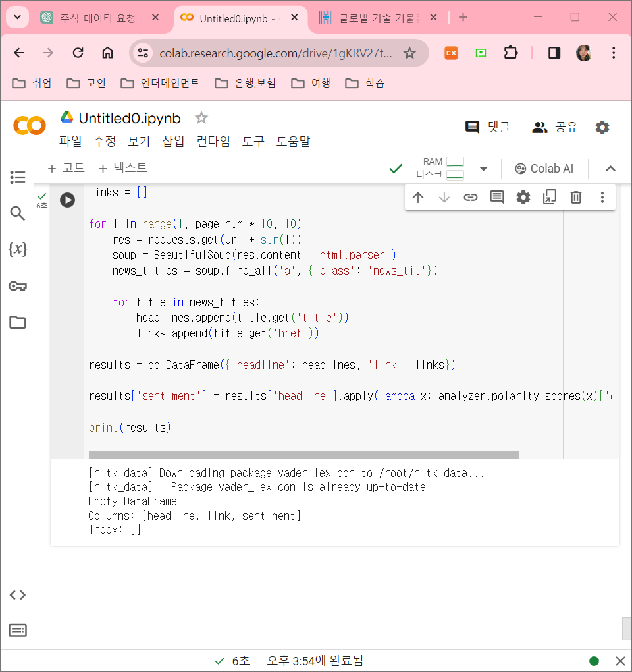Open the 도구 menu
The width and height of the screenshot is (632, 672).
(253, 141)
